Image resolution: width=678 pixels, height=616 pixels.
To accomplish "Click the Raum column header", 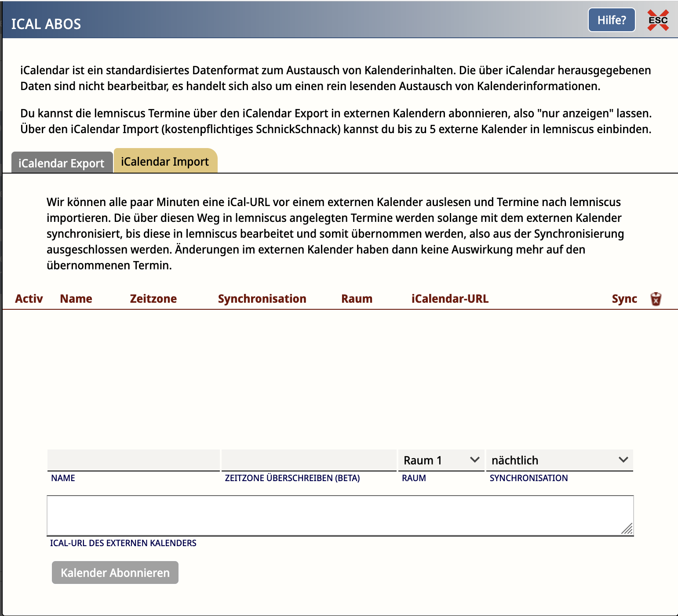I will pyautogui.click(x=357, y=299).
